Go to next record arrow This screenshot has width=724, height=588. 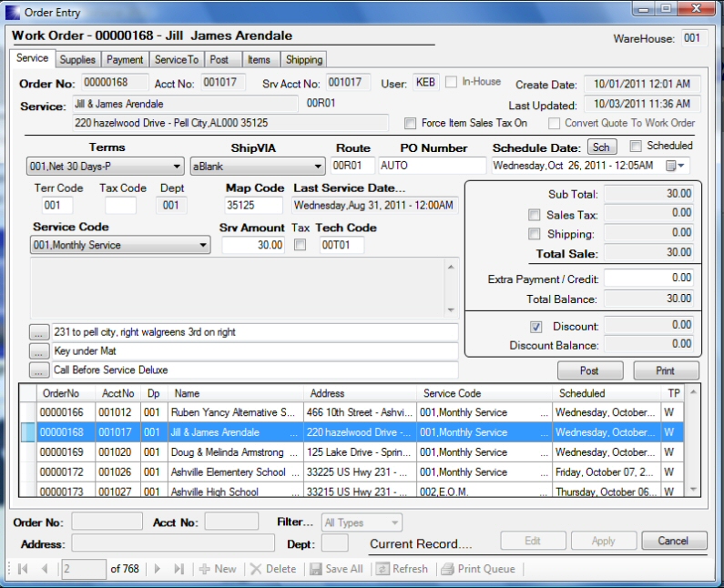pos(158,569)
